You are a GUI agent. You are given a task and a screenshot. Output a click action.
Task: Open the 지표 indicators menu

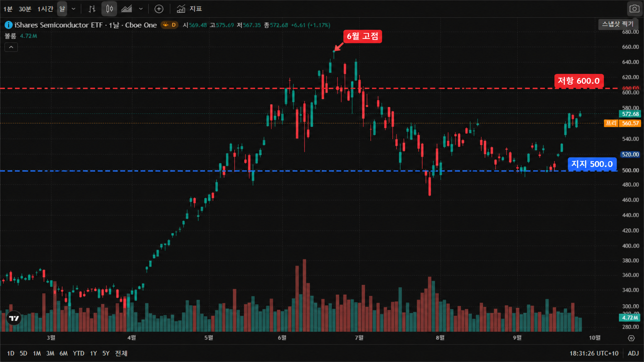189,9
